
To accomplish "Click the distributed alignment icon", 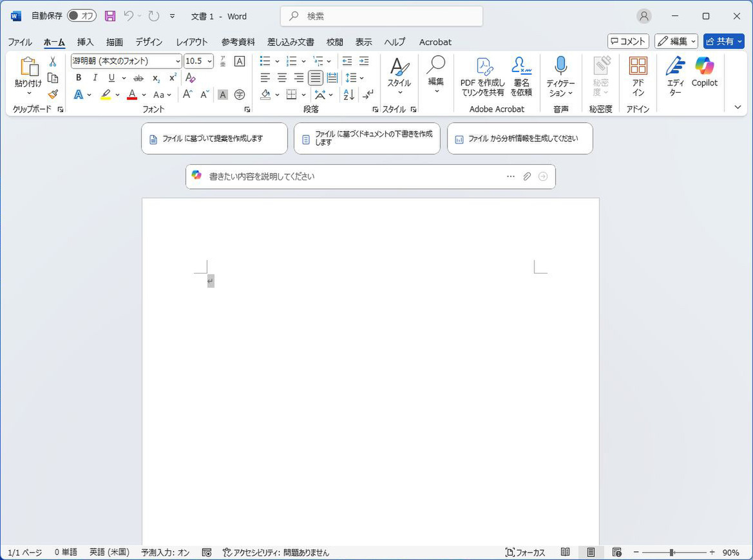I will (332, 78).
